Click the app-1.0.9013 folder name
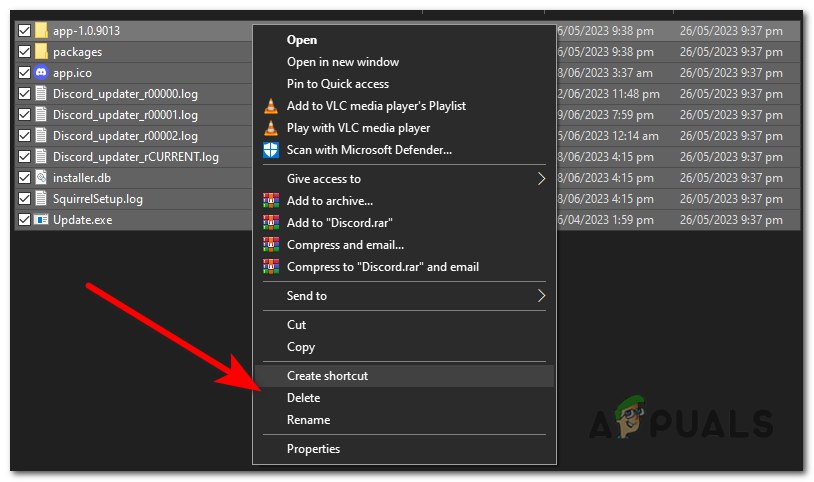 click(x=86, y=31)
